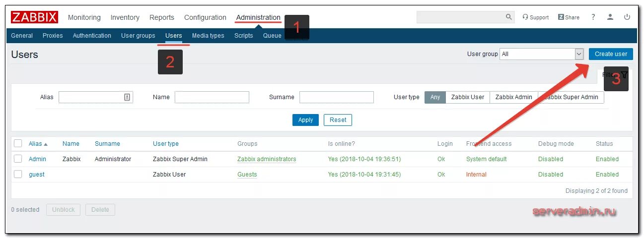Screen dimensions: 644x239
Task: Open help question mark icon
Action: (593, 17)
